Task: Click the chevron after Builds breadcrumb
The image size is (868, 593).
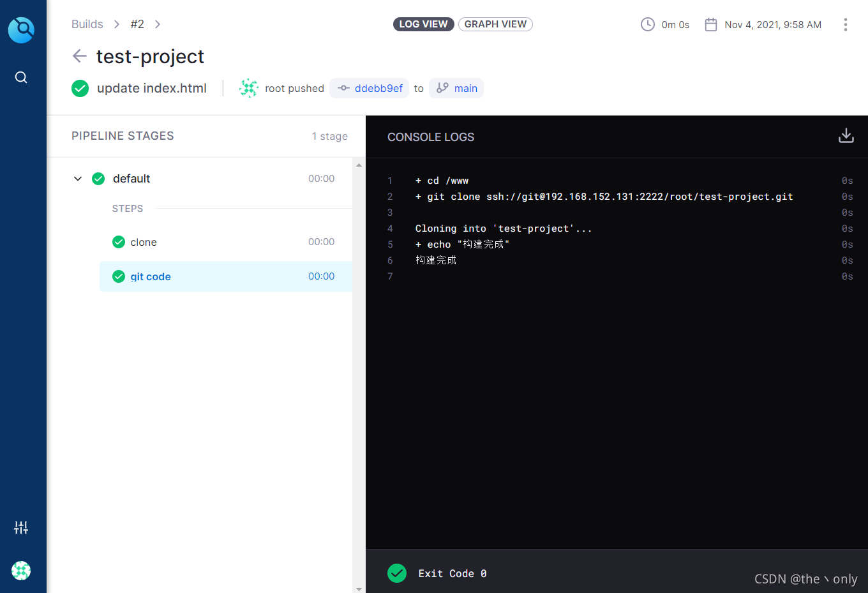Action: 116,24
